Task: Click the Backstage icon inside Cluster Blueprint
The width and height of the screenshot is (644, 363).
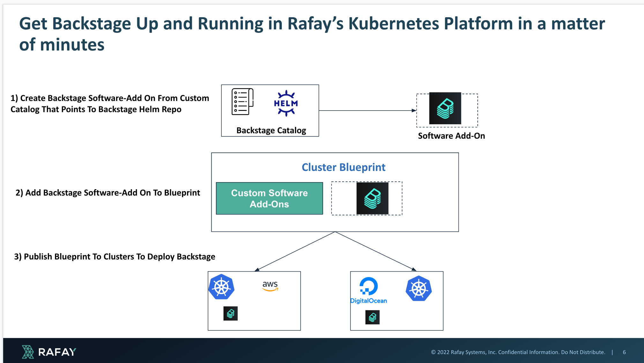Action: coord(372,198)
